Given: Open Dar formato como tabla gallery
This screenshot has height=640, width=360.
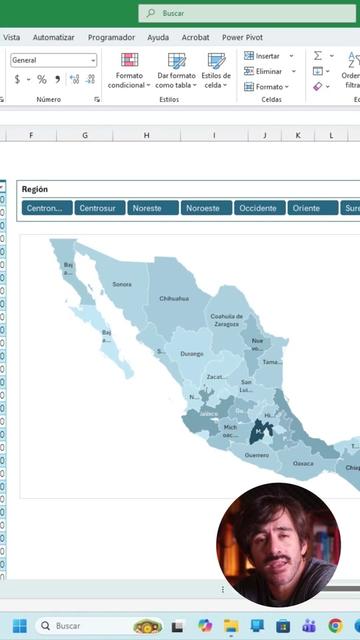Looking at the screenshot, I should tap(176, 71).
